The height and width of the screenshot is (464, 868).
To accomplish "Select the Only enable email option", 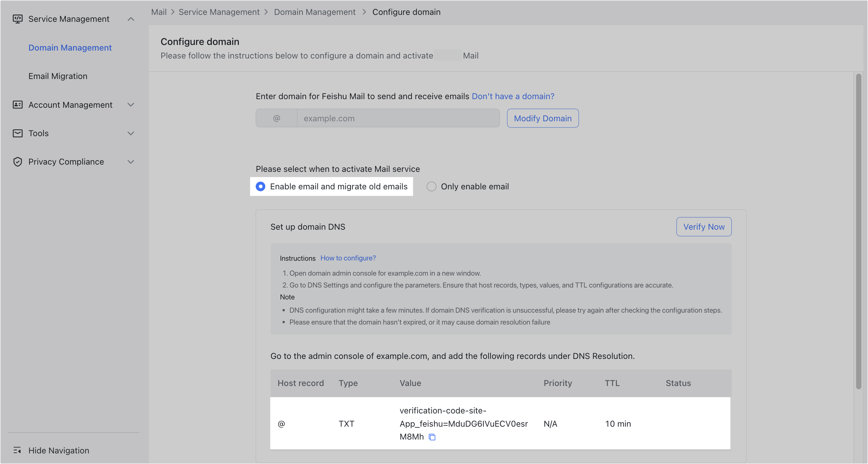I will (x=431, y=186).
